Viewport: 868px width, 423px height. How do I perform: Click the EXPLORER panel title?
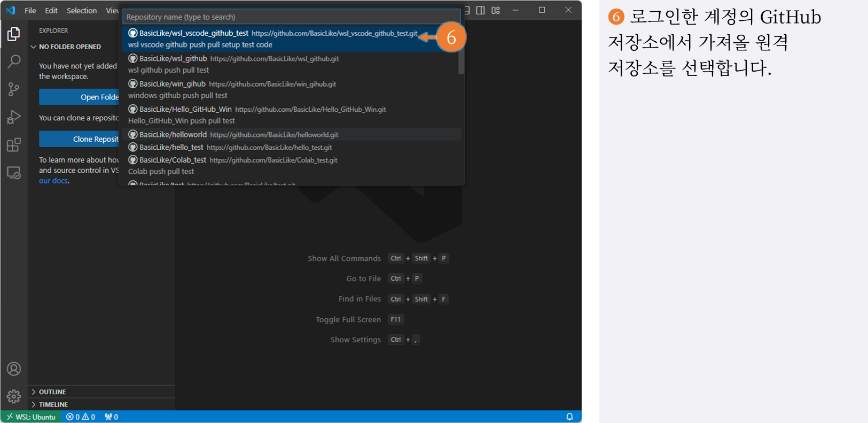[53, 30]
